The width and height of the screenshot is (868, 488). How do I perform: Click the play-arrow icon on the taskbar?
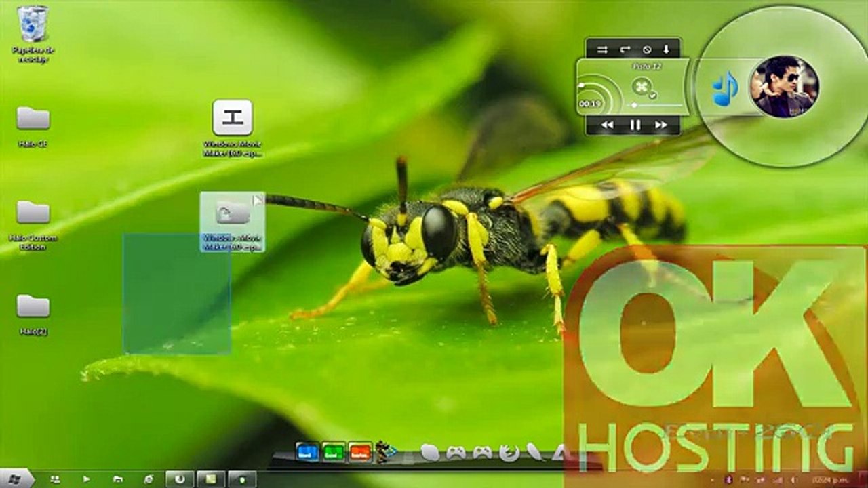(x=86, y=479)
